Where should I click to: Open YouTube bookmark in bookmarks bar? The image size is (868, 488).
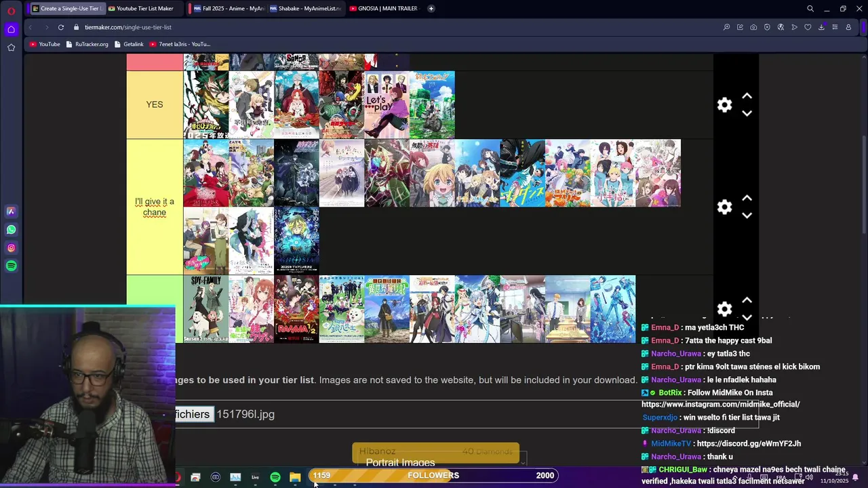pyautogui.click(x=45, y=44)
